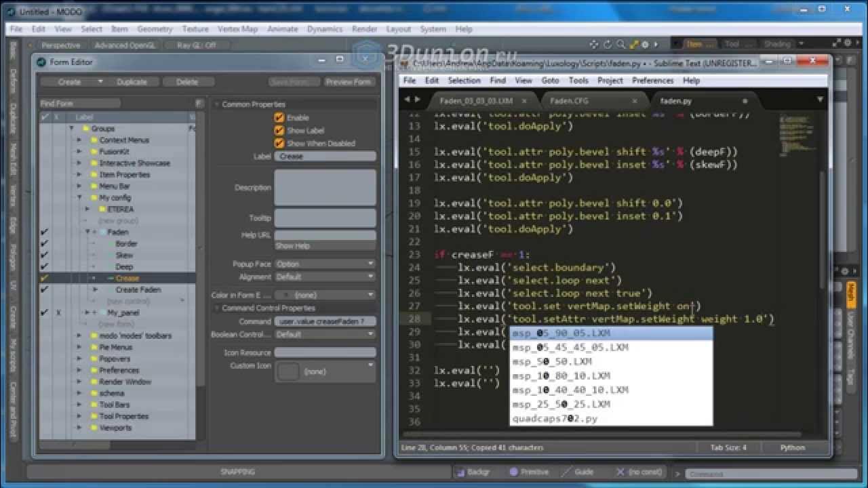Open the Vertex Map menu in MODO
Image resolution: width=868 pixels, height=488 pixels.
pos(237,29)
